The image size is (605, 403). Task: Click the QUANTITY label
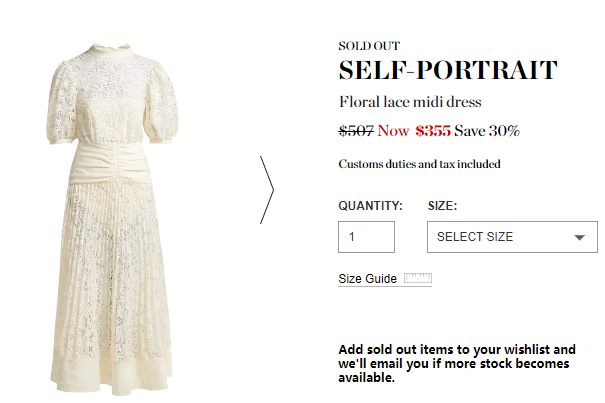click(x=370, y=205)
